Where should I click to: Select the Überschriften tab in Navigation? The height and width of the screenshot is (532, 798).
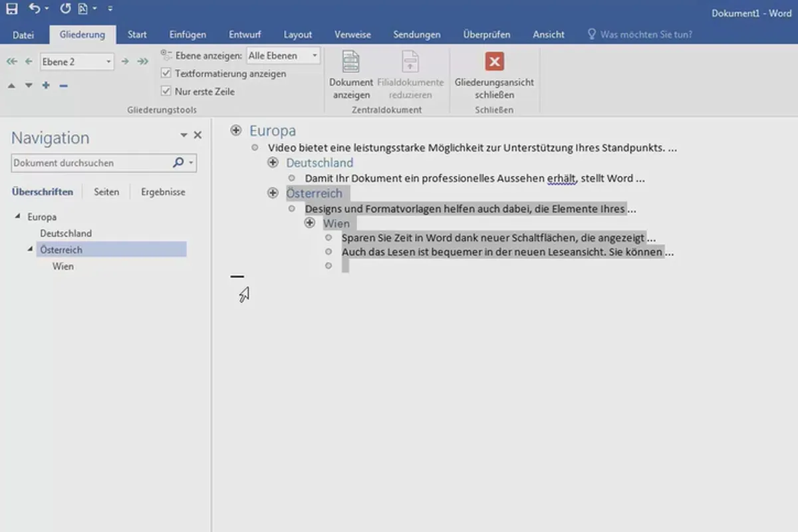coord(43,192)
